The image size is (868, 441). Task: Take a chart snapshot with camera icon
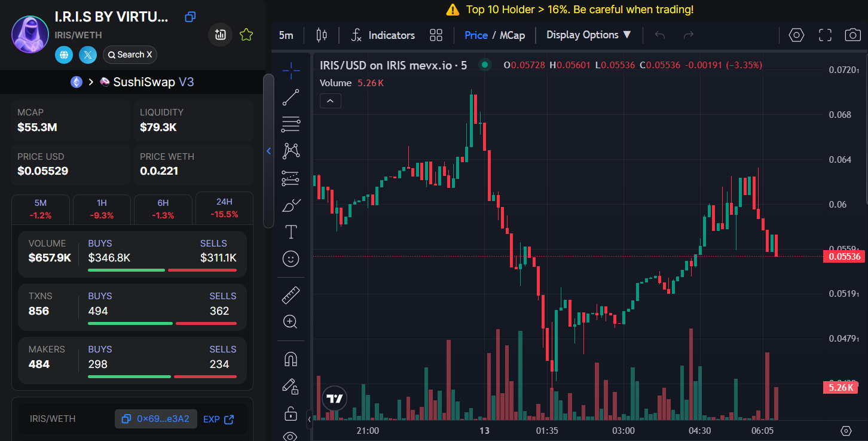(x=852, y=35)
